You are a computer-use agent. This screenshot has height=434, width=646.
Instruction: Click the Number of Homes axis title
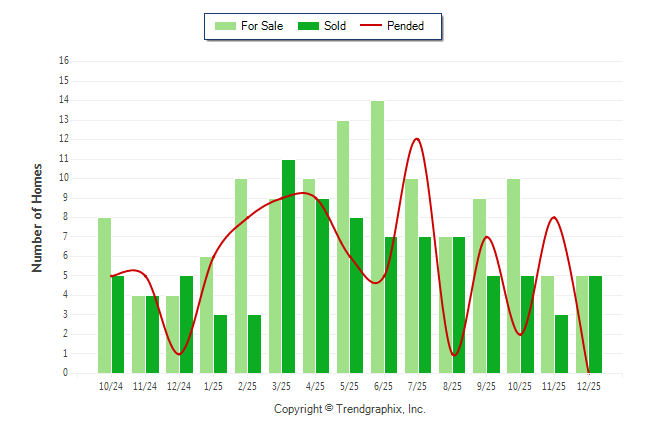[x=37, y=217]
